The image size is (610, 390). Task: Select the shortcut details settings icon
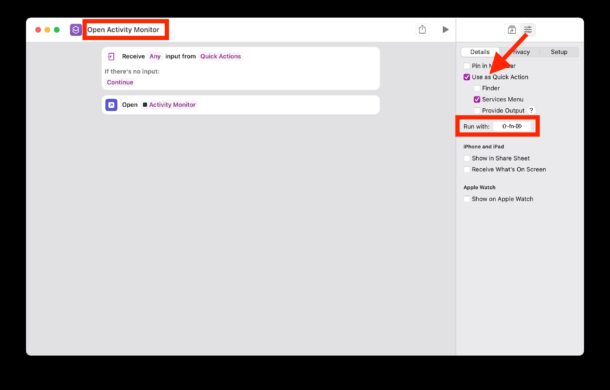528,30
